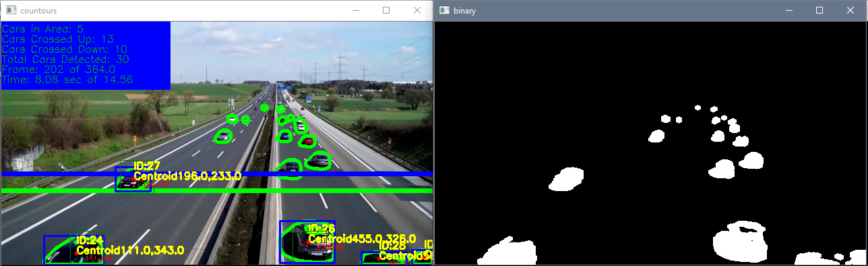Screen dimensions: 868x266
Task: Maximize the binary window
Action: tap(819, 11)
